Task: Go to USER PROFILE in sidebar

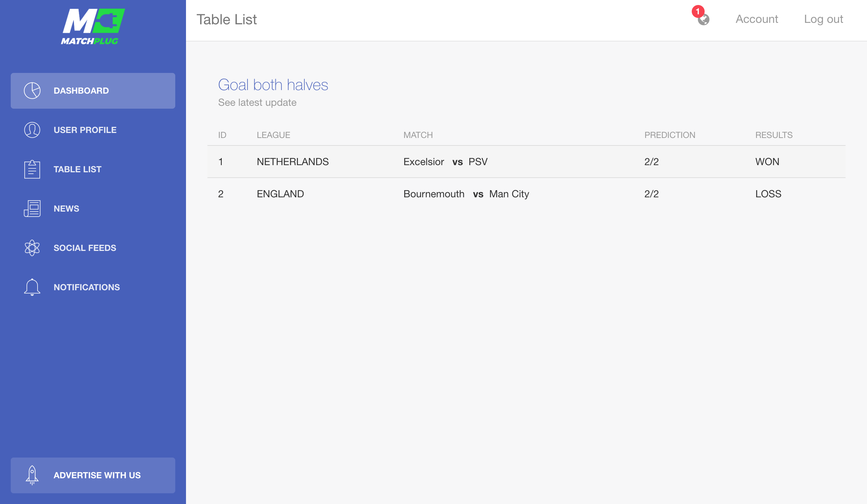Action: [93, 130]
